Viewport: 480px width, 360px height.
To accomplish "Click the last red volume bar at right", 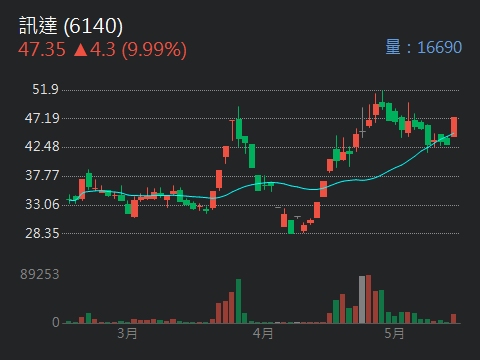I will click(x=453, y=319).
